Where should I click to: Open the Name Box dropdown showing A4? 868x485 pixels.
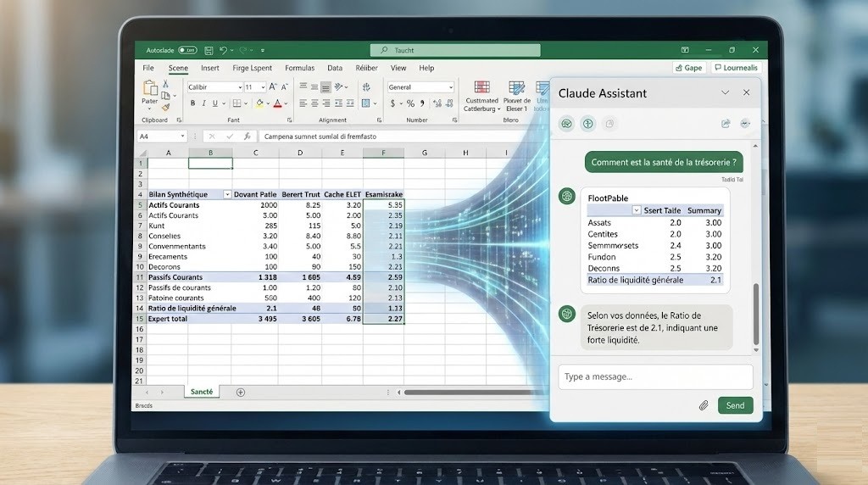(x=182, y=137)
